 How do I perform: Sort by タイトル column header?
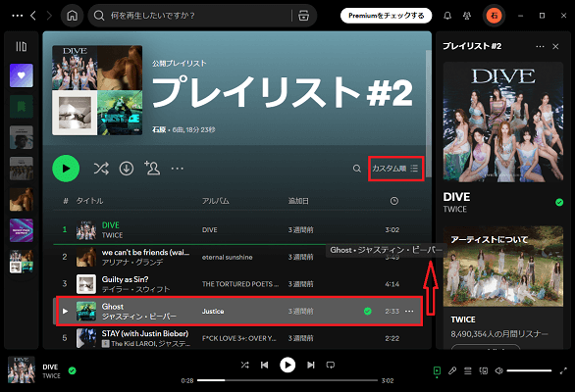(89, 201)
